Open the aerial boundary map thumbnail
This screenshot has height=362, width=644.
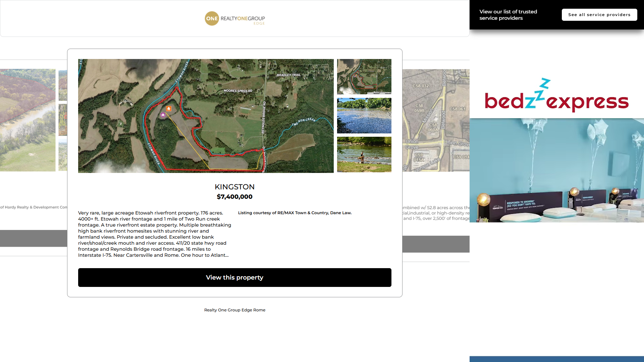364,76
